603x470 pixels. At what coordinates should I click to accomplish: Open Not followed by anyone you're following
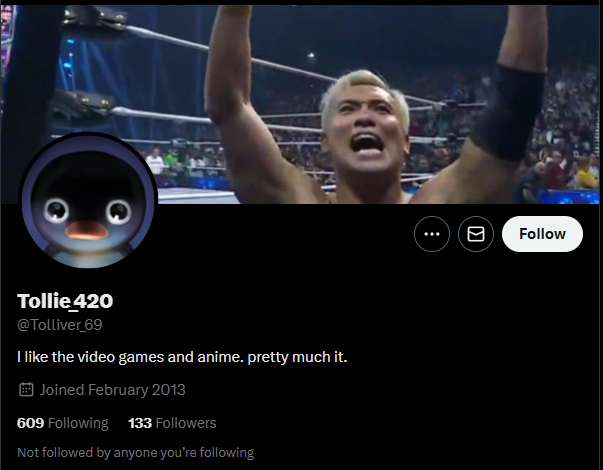click(135, 453)
